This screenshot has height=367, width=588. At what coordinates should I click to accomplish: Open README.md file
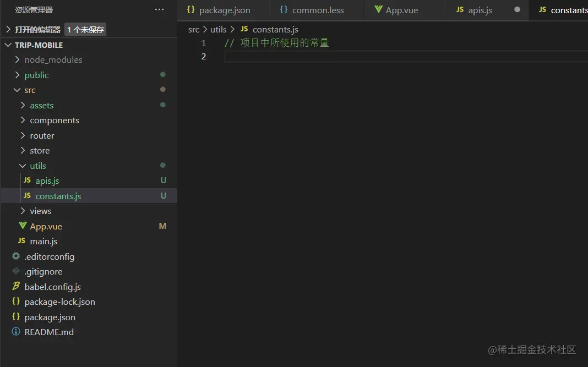click(89, 332)
